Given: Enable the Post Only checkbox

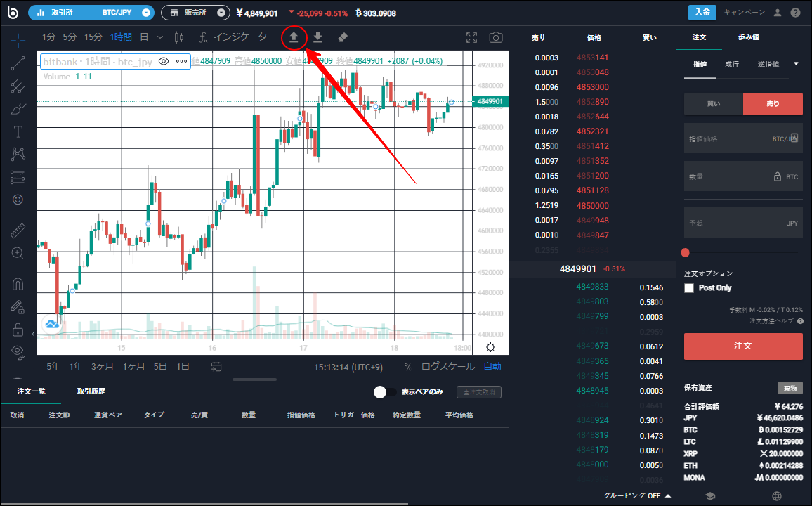Looking at the screenshot, I should [x=689, y=288].
